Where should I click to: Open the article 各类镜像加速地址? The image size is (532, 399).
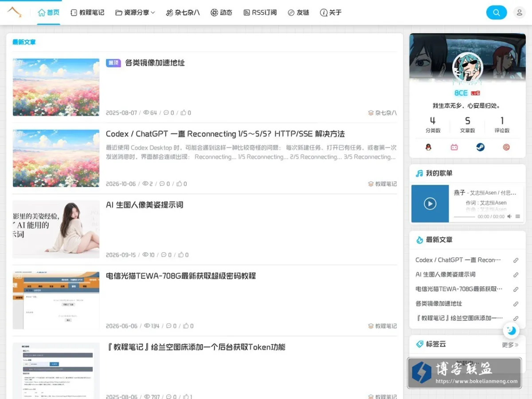tap(155, 63)
